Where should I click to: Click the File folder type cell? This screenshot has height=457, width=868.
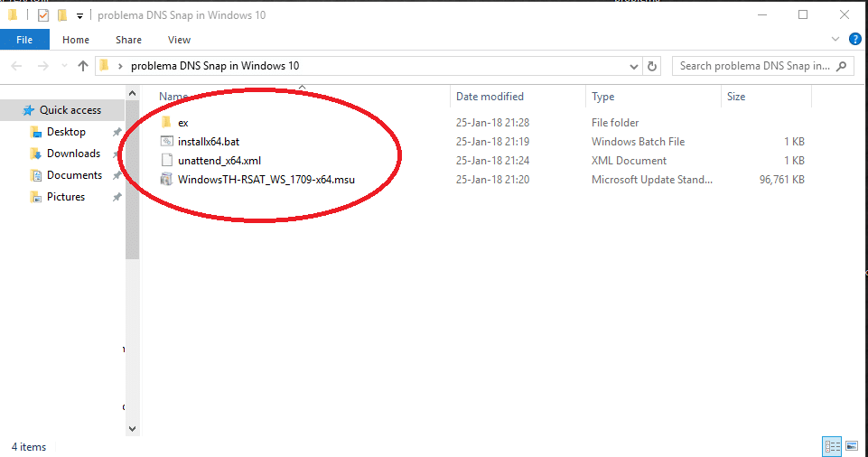pos(615,122)
